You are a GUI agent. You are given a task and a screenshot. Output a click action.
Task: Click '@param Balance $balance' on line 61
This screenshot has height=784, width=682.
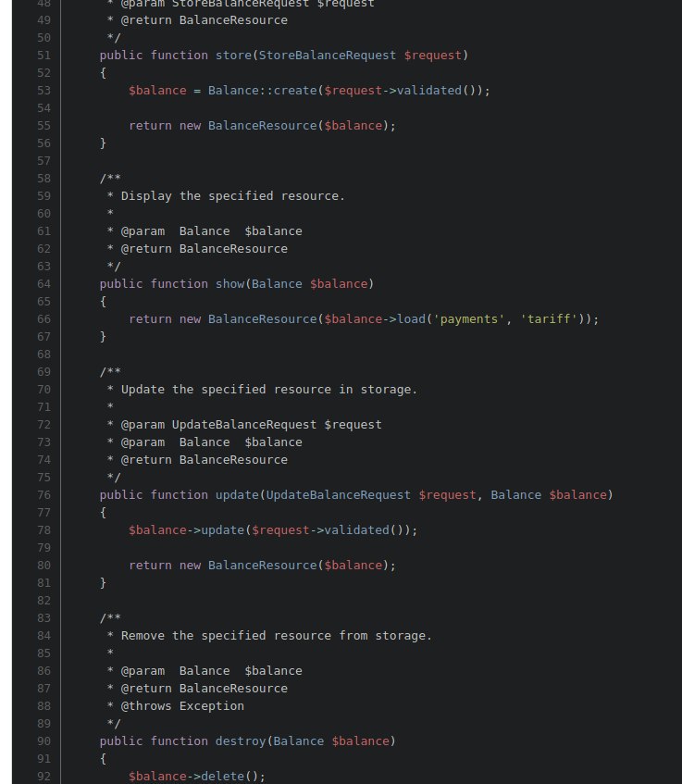pos(212,231)
